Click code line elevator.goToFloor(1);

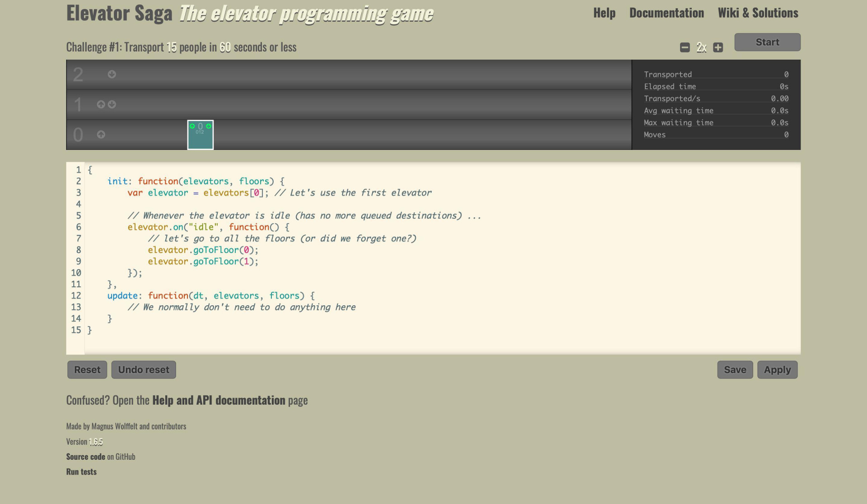click(203, 261)
